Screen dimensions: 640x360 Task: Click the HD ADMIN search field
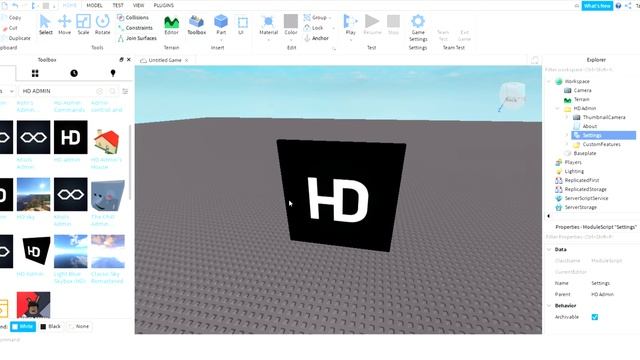[57, 91]
